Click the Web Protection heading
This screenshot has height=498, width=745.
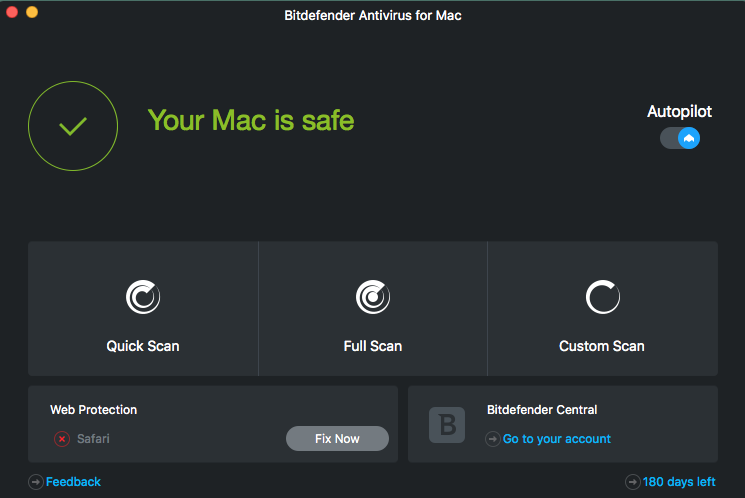coord(94,410)
